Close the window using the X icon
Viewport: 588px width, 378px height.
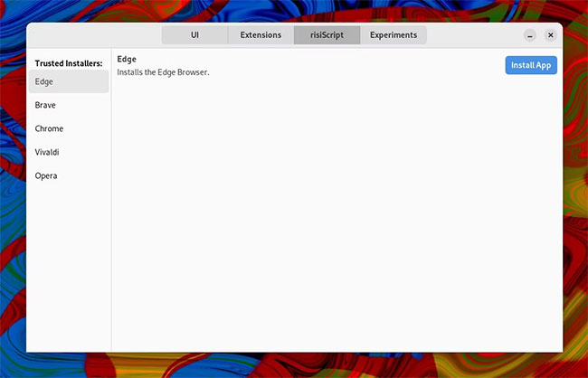551,35
